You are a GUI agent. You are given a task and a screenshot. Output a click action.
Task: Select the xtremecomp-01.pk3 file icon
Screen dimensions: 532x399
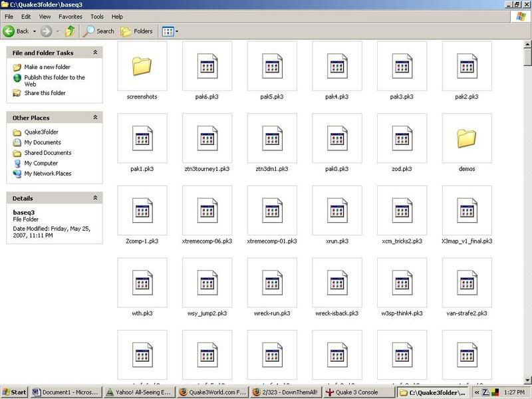[272, 211]
